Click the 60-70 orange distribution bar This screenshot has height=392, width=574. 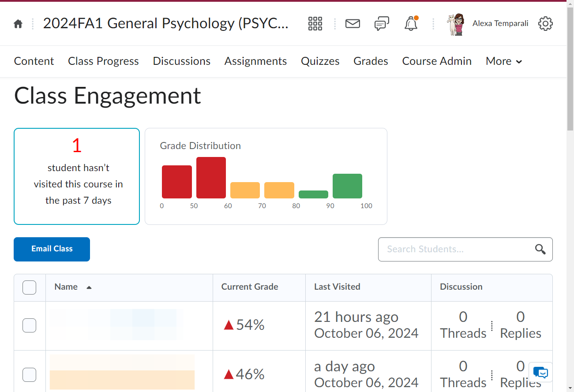coord(245,190)
